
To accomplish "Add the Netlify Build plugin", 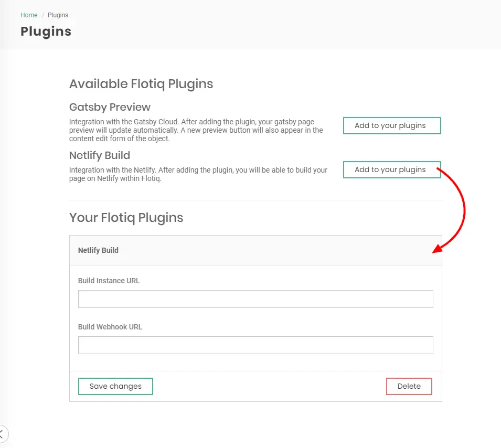I will click(x=391, y=170).
